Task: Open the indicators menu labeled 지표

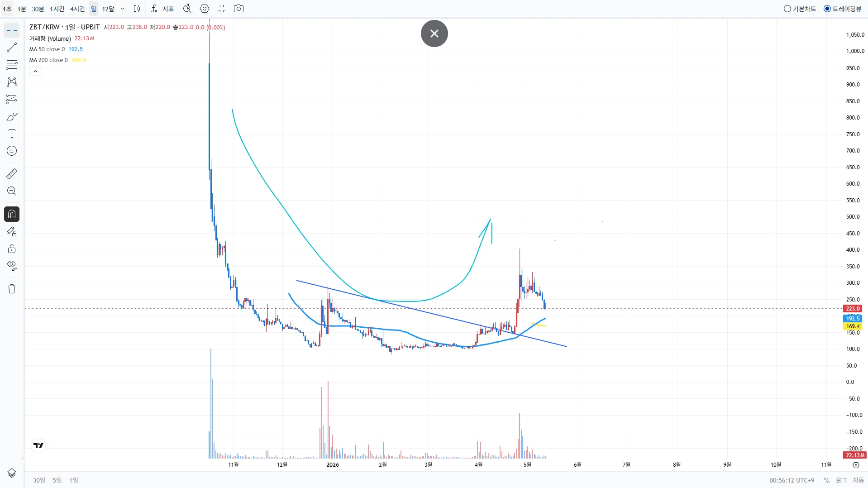Action: point(162,9)
